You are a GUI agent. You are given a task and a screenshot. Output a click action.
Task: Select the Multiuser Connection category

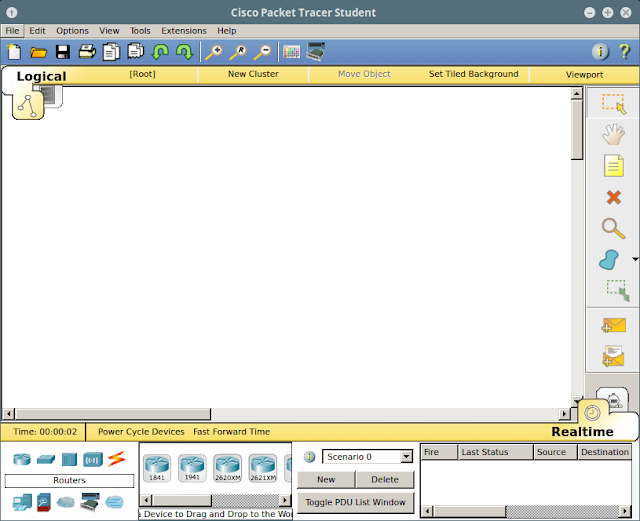pyautogui.click(x=114, y=502)
